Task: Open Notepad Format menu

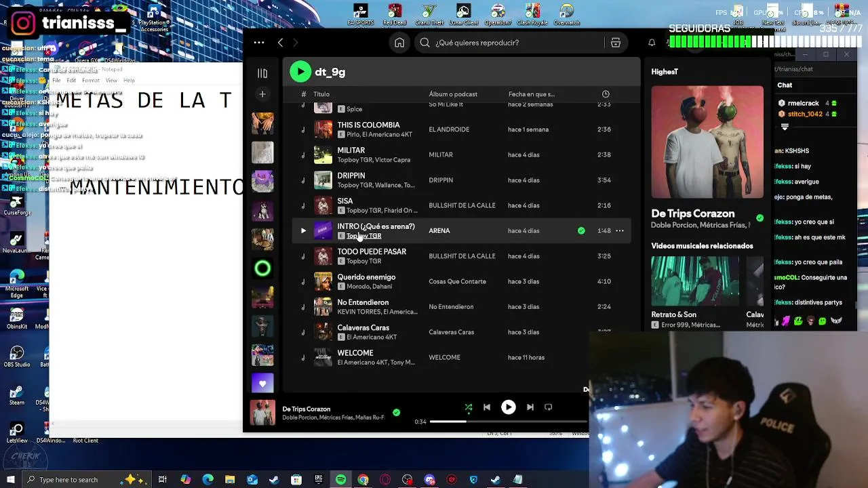Action: [91, 81]
